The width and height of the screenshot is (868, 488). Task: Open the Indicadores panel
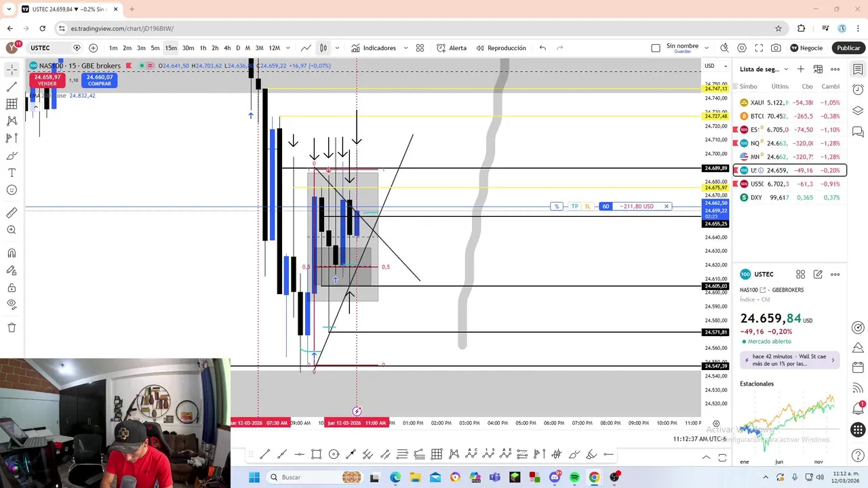(x=374, y=48)
